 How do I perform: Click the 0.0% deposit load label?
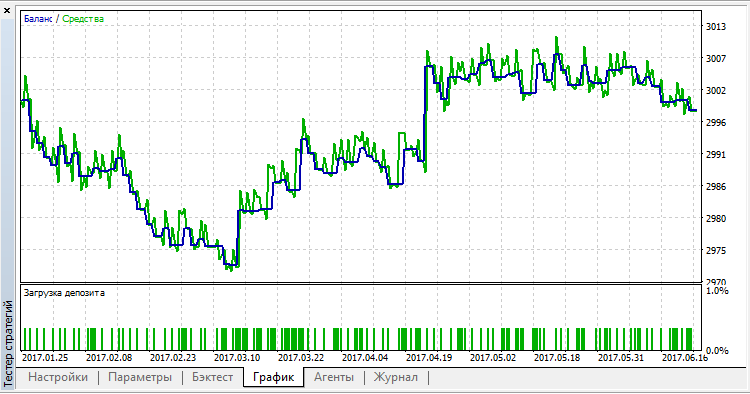[717, 351]
